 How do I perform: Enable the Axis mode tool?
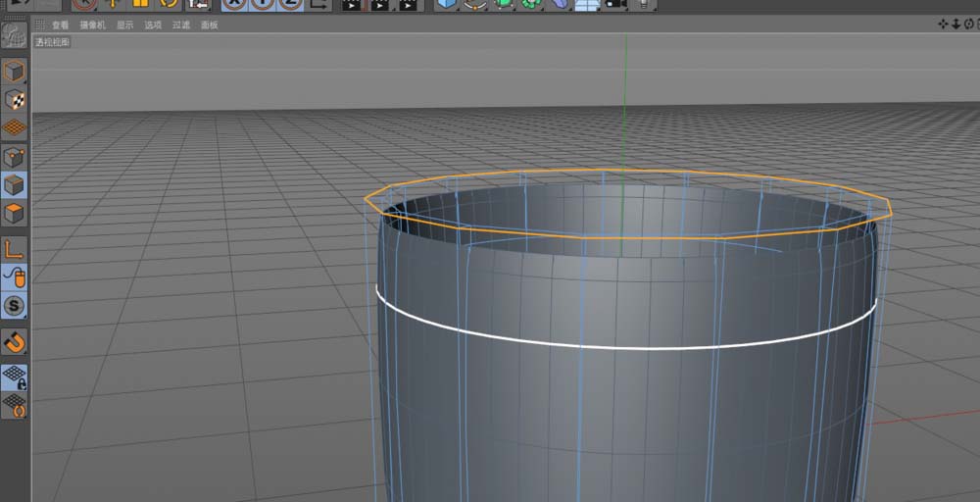click(x=14, y=249)
